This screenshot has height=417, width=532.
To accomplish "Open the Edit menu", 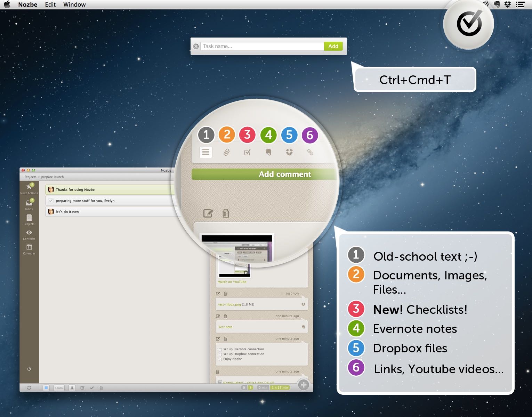I will click(x=50, y=4).
